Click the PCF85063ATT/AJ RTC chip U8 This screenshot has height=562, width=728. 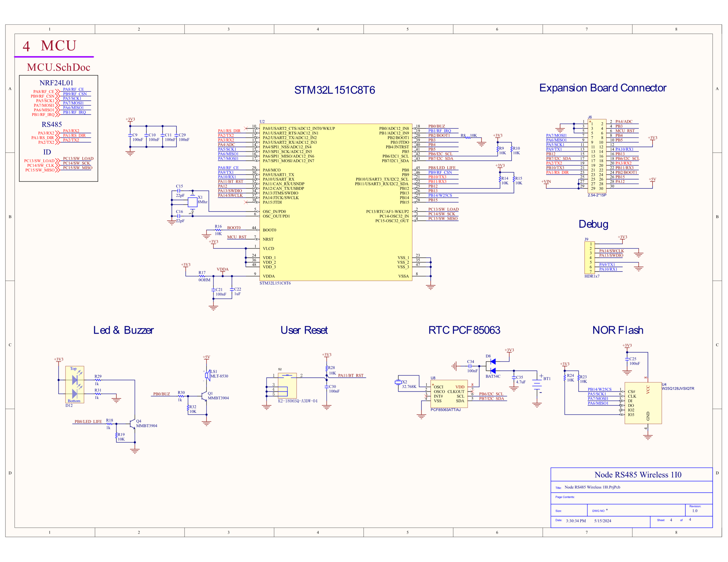[x=449, y=394]
